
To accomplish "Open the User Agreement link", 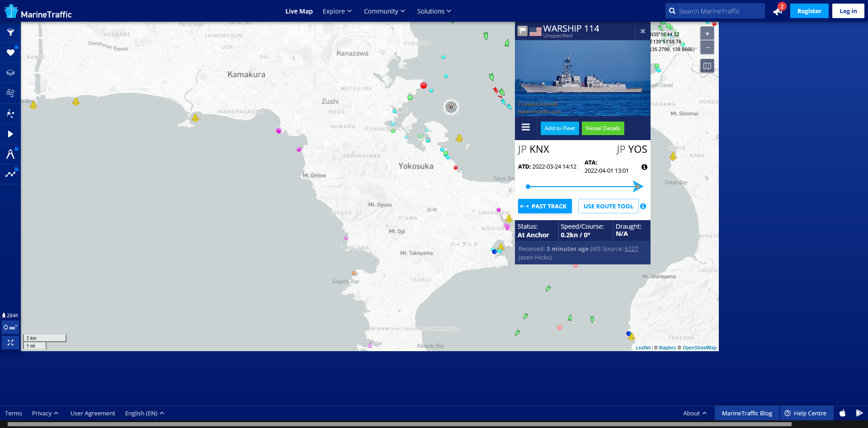I will (93, 413).
